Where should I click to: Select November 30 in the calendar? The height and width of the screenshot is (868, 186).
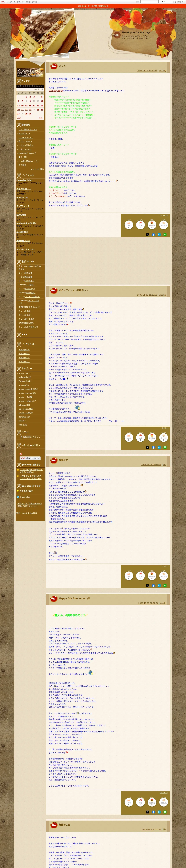pos(30,114)
